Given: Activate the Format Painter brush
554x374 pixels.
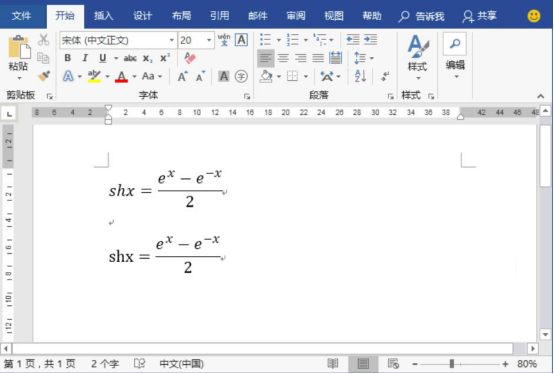Looking at the screenshot, I should (x=44, y=76).
